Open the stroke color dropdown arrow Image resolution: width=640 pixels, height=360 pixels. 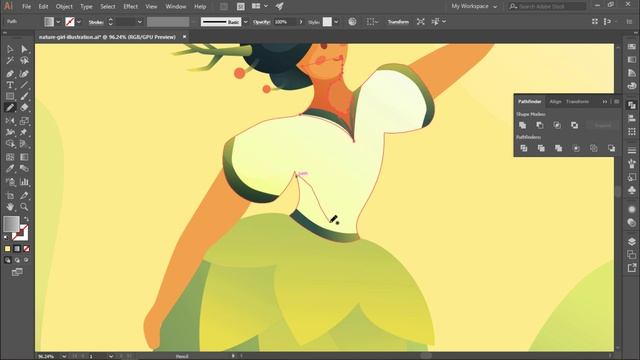(79, 22)
